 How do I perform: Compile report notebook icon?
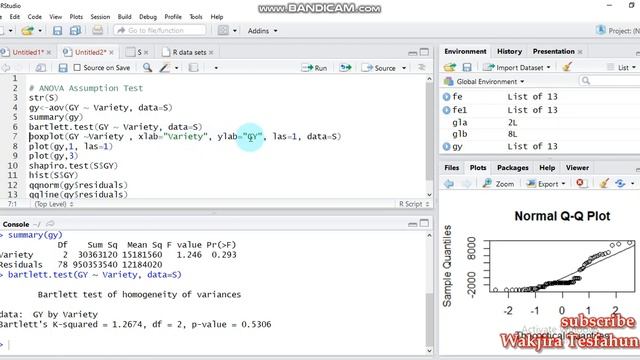click(x=193, y=68)
